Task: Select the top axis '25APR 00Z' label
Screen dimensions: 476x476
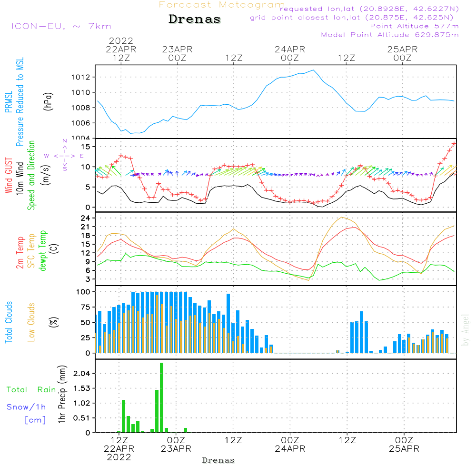Action: (403, 53)
